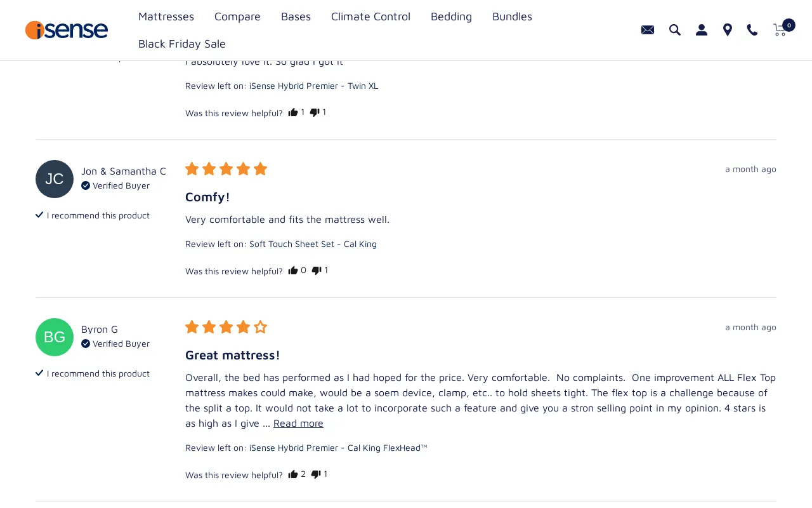Thumbs down Byron G's review
Viewport: 812px width, 508px height.
pos(316,474)
